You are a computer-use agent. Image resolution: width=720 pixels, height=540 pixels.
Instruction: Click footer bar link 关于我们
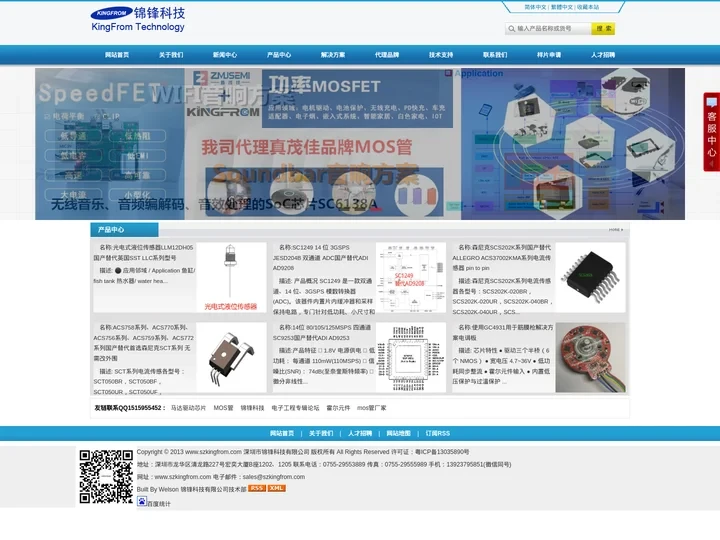click(321, 433)
